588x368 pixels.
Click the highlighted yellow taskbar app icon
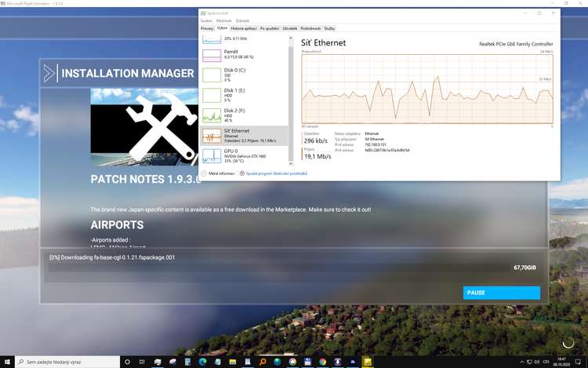click(x=368, y=362)
